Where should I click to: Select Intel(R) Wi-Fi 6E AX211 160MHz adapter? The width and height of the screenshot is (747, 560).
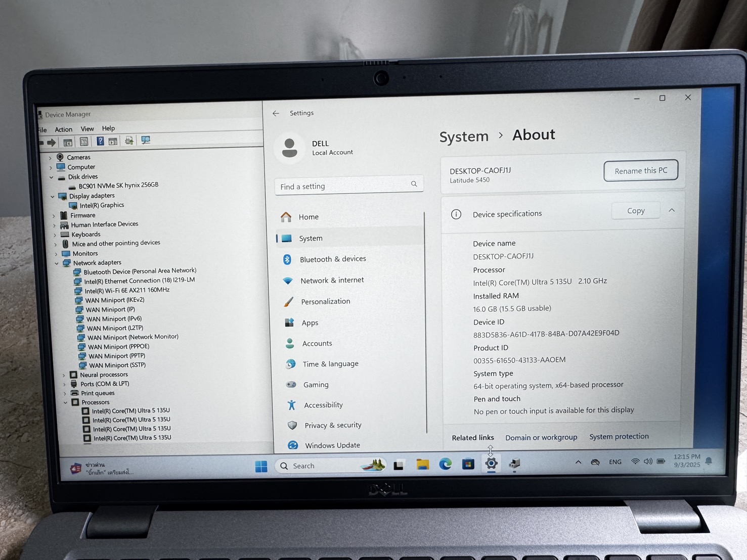[127, 291]
